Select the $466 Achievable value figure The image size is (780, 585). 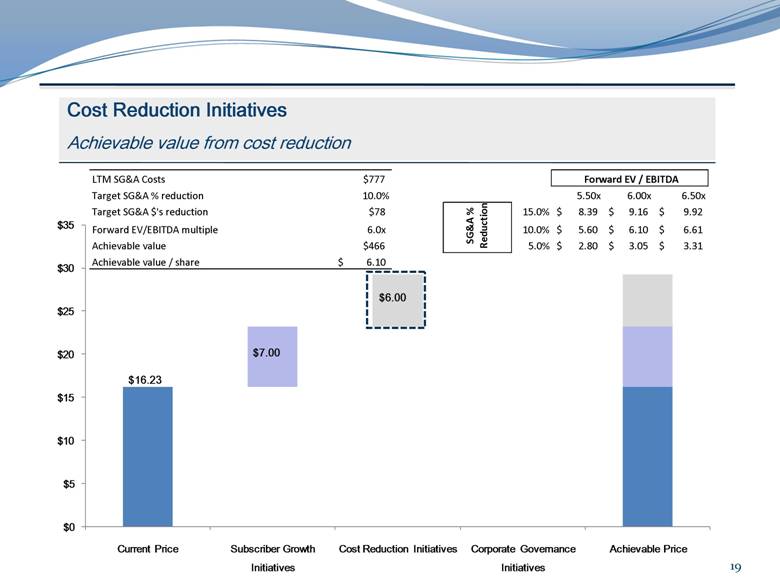click(x=374, y=245)
